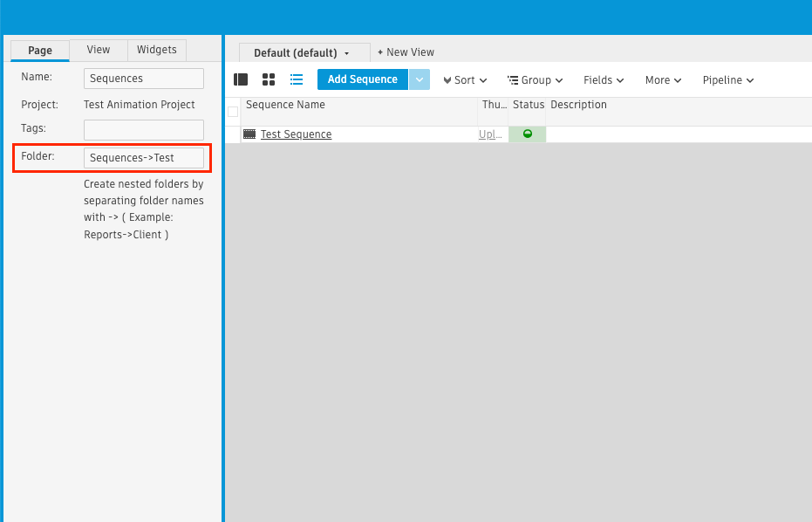Switch to thumbnail grid view icon
Viewport: 812px width, 522px height.
pyautogui.click(x=269, y=79)
